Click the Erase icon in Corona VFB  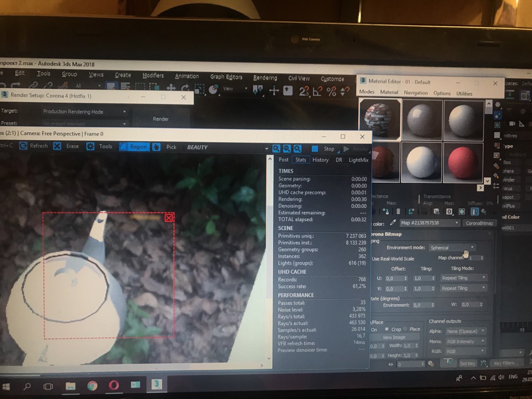(57, 146)
